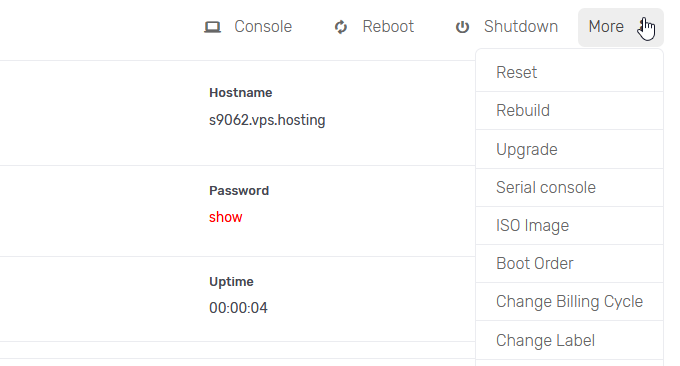This screenshot has width=680, height=366.
Task: Open the Console text button
Action: click(x=263, y=27)
